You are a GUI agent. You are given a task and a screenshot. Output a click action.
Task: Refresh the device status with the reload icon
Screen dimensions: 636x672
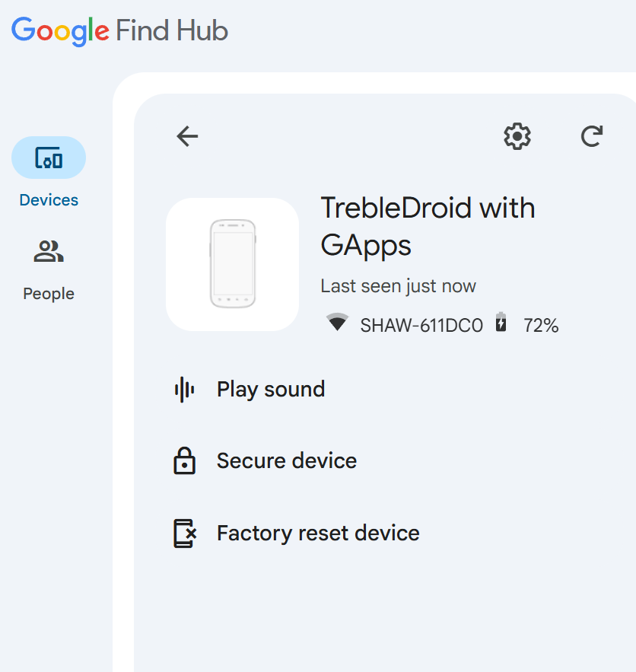[x=591, y=136]
